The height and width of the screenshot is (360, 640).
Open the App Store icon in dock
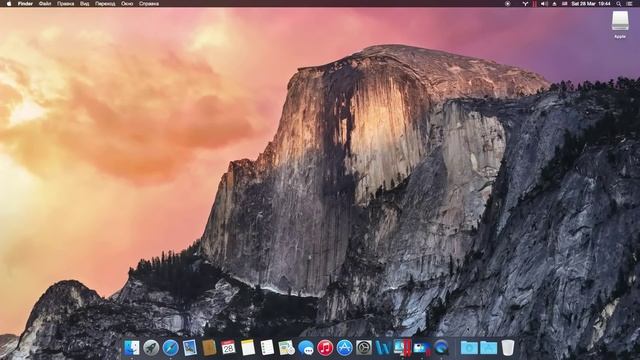(344, 348)
